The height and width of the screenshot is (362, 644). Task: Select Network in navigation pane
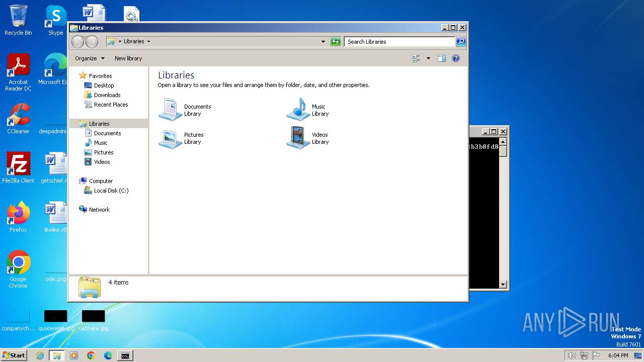99,210
